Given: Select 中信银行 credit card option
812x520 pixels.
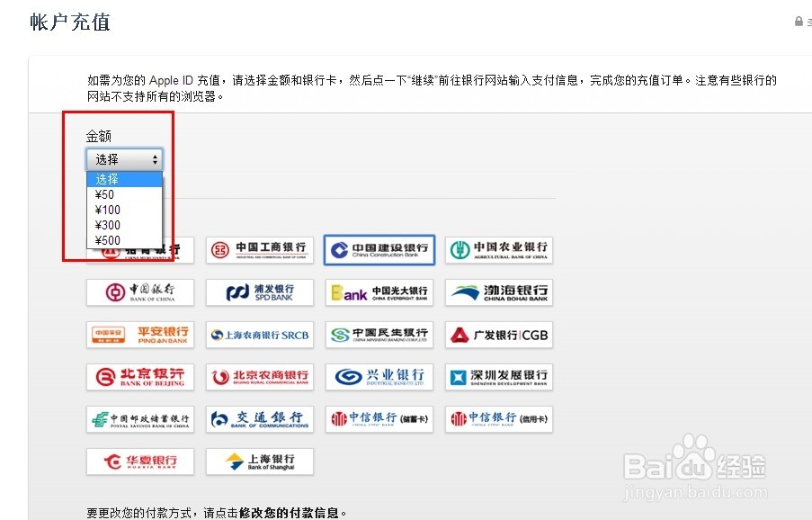Looking at the screenshot, I should [498, 418].
